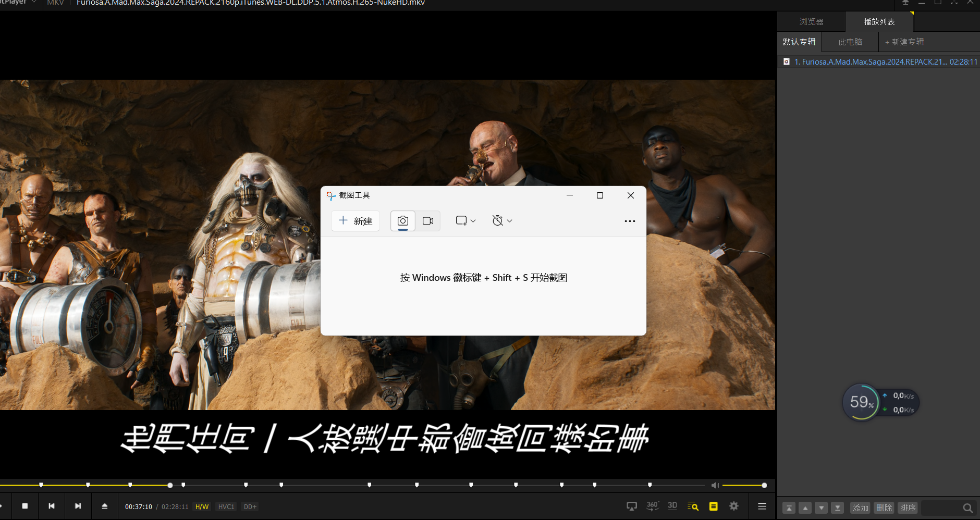Click the eject open-file icon

point(104,506)
